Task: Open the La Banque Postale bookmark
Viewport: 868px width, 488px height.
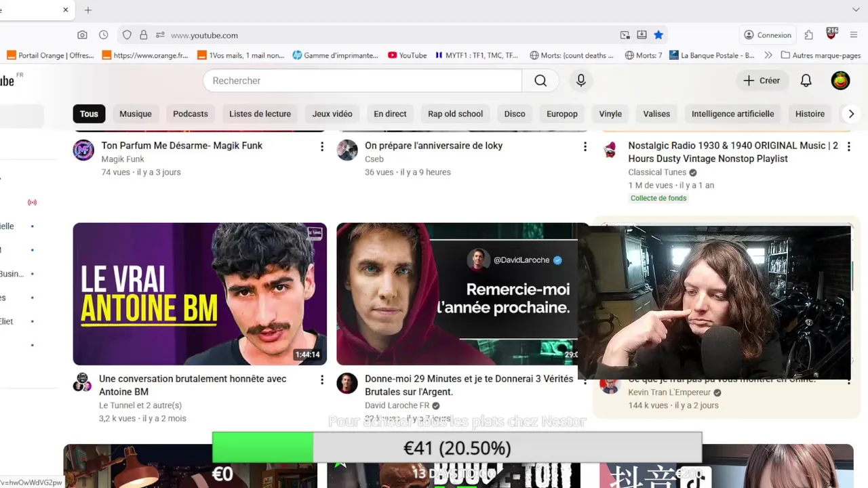Action: (x=712, y=56)
